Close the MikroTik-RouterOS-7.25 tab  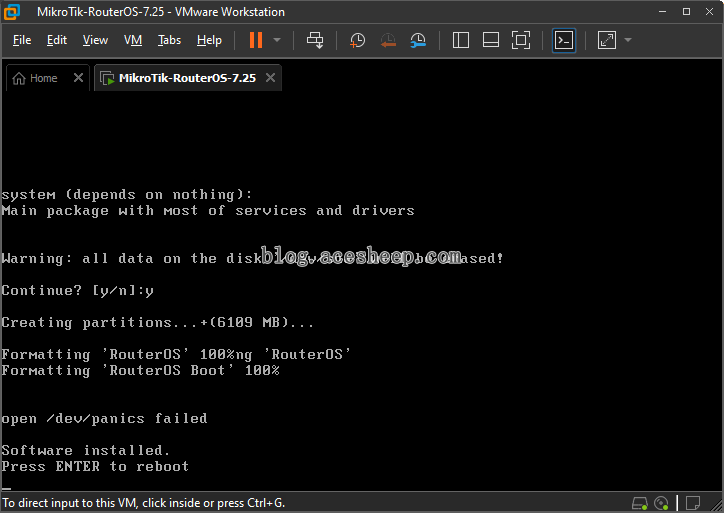(x=271, y=78)
